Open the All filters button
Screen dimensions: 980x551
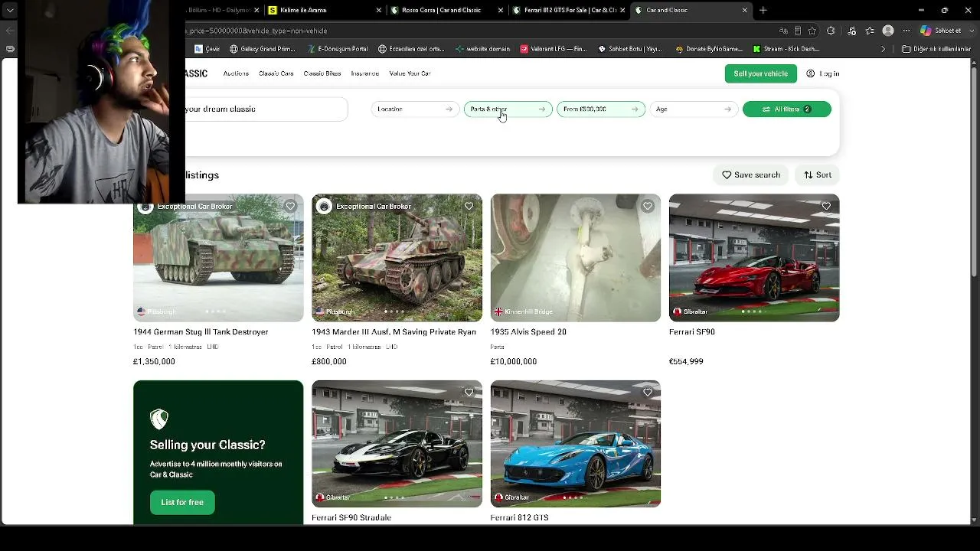pos(787,109)
